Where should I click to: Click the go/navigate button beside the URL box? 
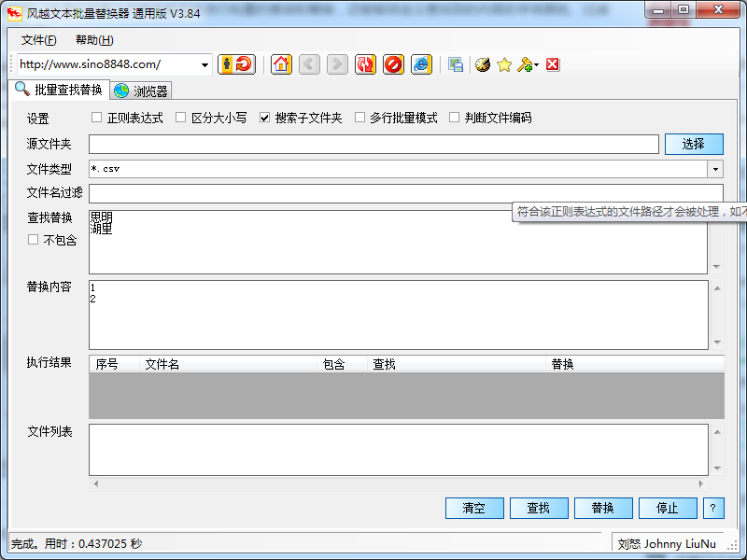(237, 64)
